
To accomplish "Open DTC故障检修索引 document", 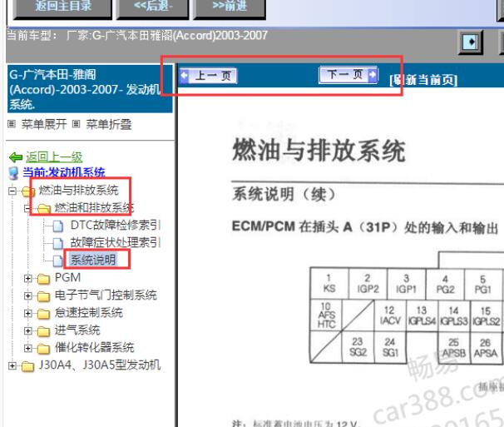I will tap(116, 225).
